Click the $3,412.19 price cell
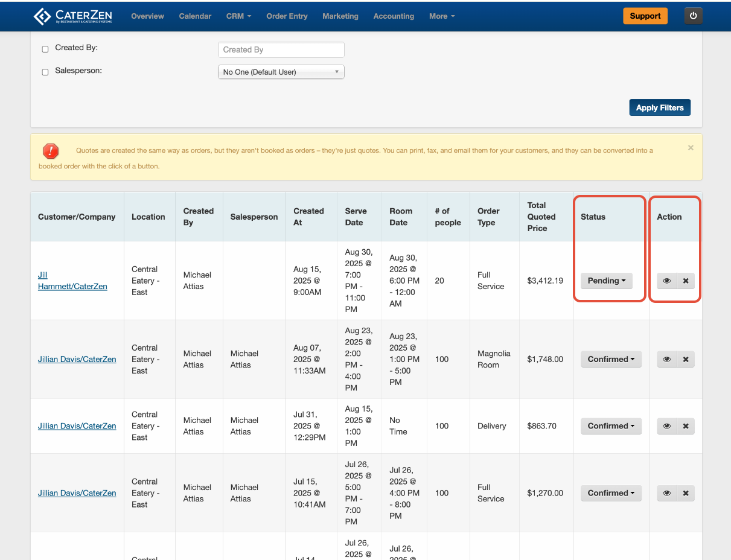This screenshot has width=731, height=560. click(545, 281)
